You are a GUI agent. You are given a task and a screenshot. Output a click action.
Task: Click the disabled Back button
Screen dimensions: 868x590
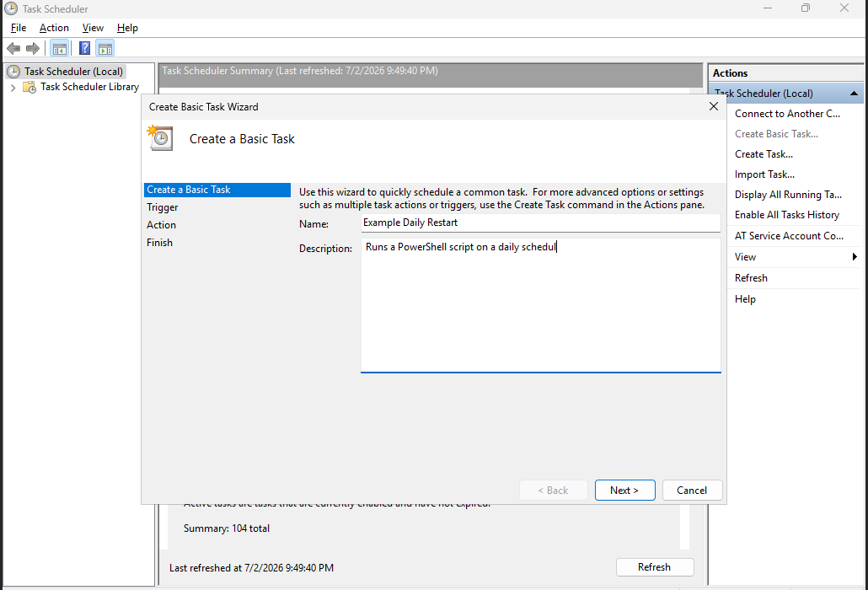[553, 491]
